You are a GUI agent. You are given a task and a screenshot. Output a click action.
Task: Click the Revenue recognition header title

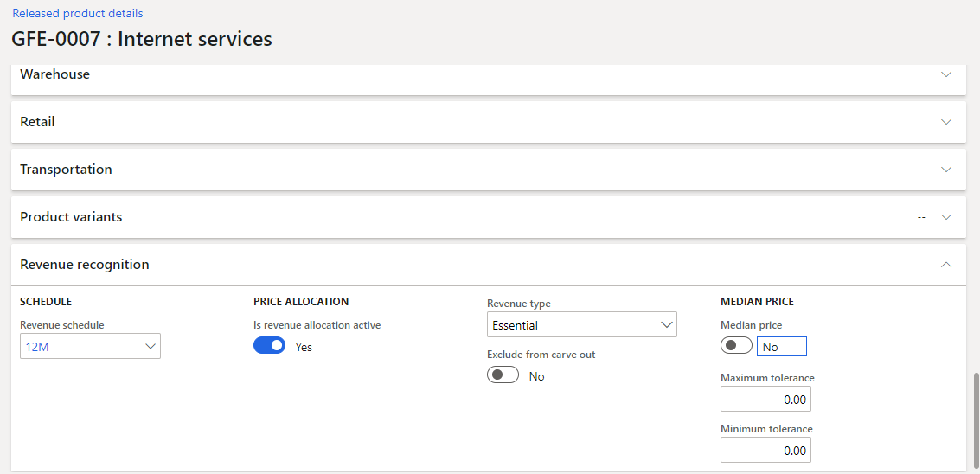pos(85,265)
